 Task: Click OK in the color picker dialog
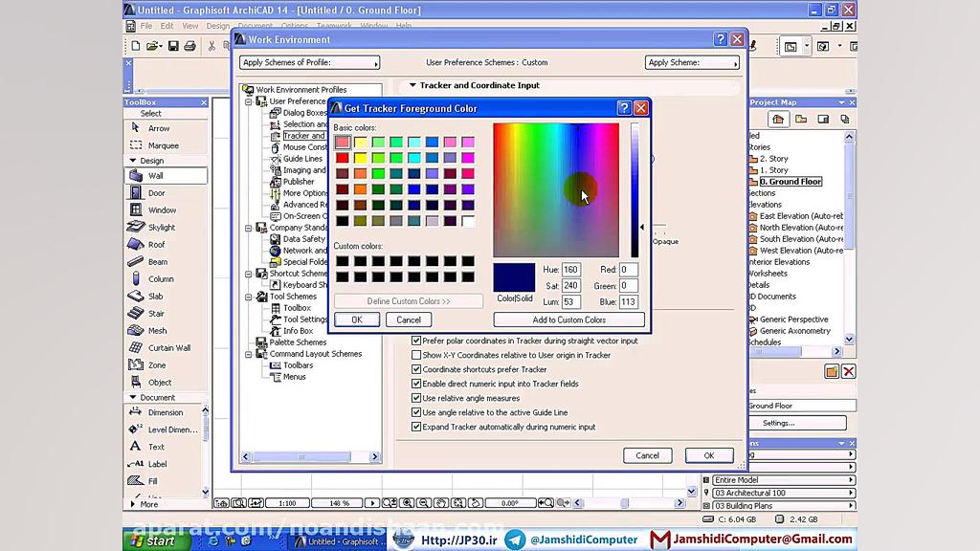(x=357, y=320)
